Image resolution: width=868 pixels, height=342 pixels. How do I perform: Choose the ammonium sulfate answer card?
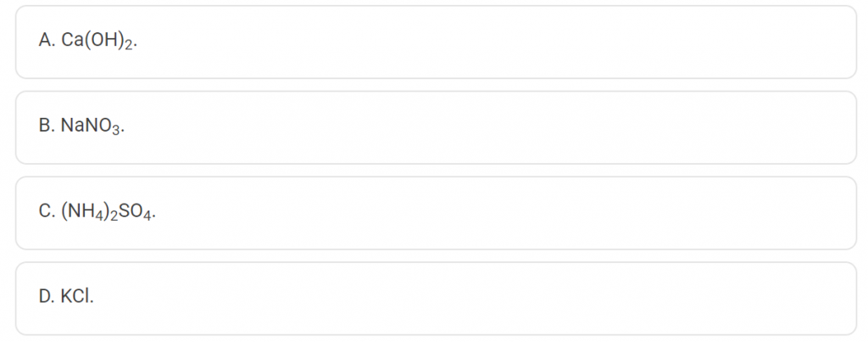[x=436, y=213]
